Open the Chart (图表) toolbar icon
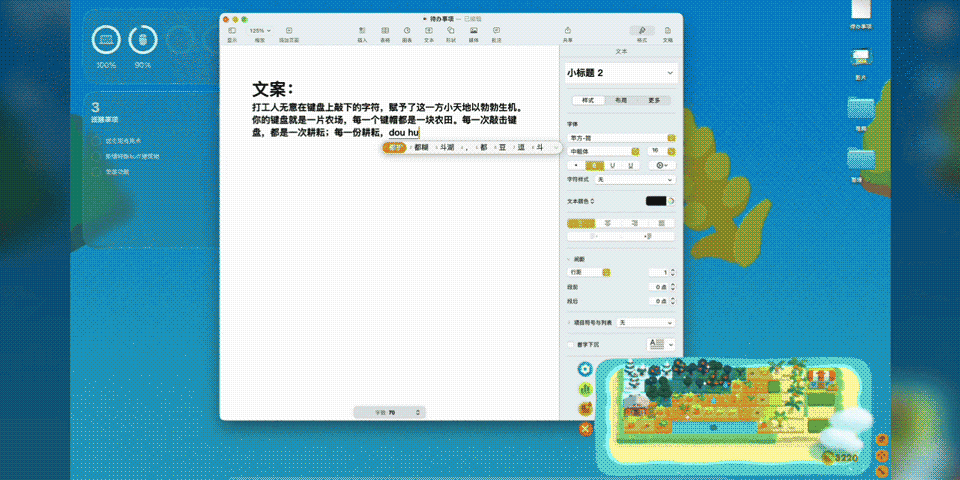 point(407,32)
